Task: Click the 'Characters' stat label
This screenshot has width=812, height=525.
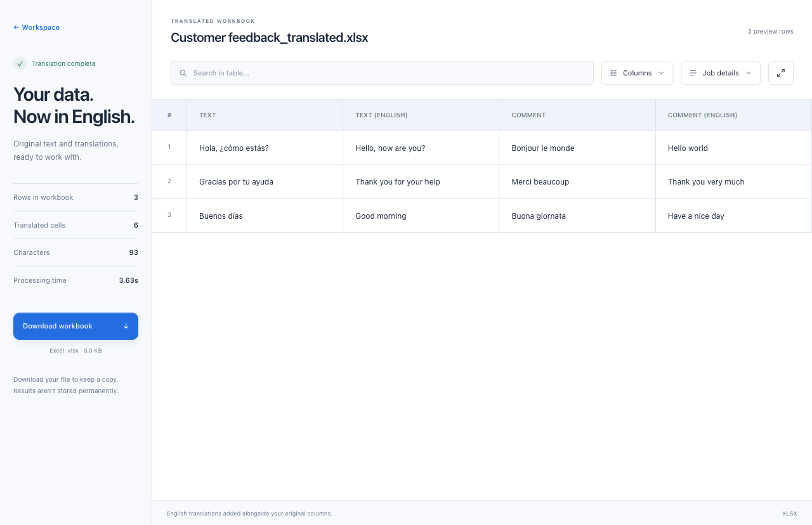Action: [32, 252]
